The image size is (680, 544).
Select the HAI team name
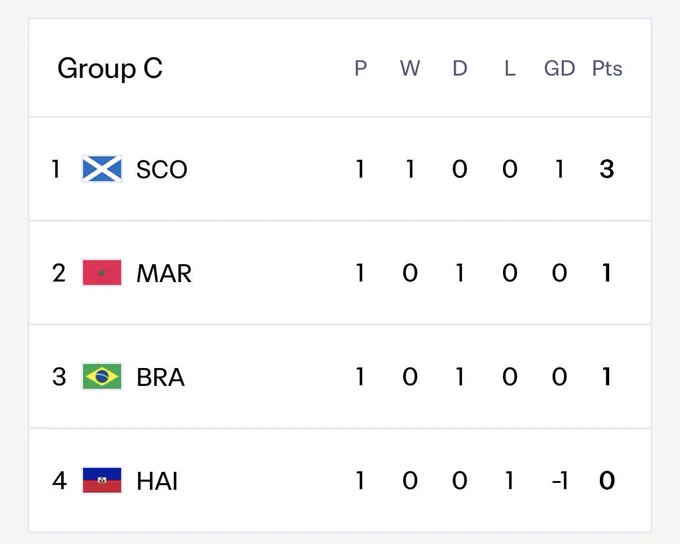157,481
